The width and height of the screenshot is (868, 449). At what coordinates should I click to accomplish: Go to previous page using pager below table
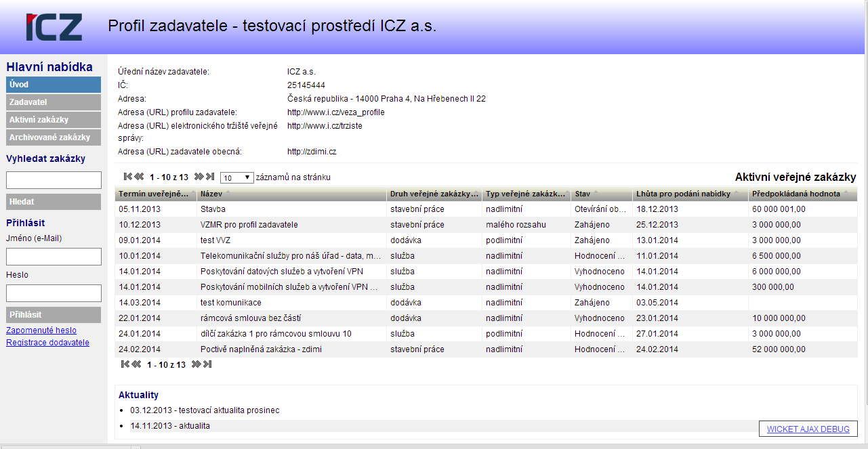click(136, 364)
